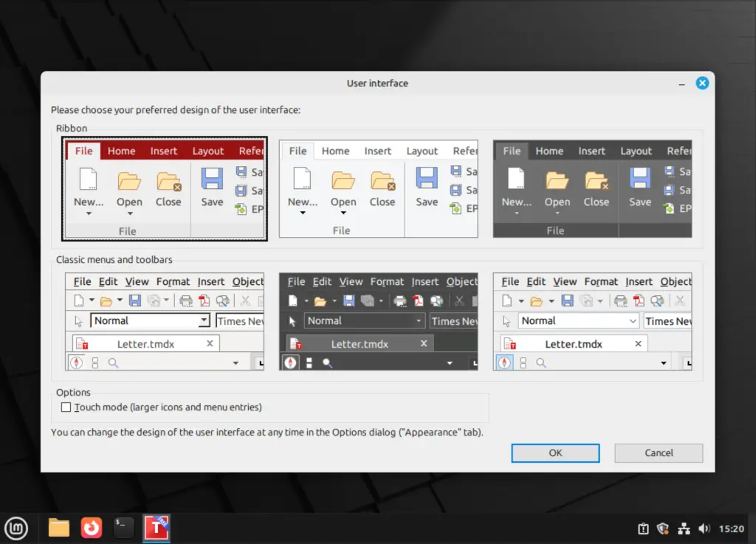Click the New document icon in the colorful ribbon preview
The height and width of the screenshot is (544, 756).
pyautogui.click(x=89, y=179)
